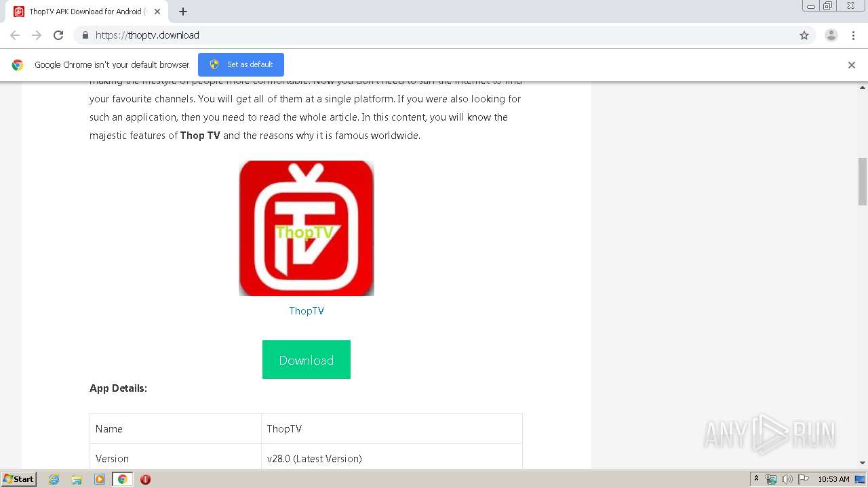Open a new tab
The height and width of the screenshot is (488, 868).
click(183, 12)
